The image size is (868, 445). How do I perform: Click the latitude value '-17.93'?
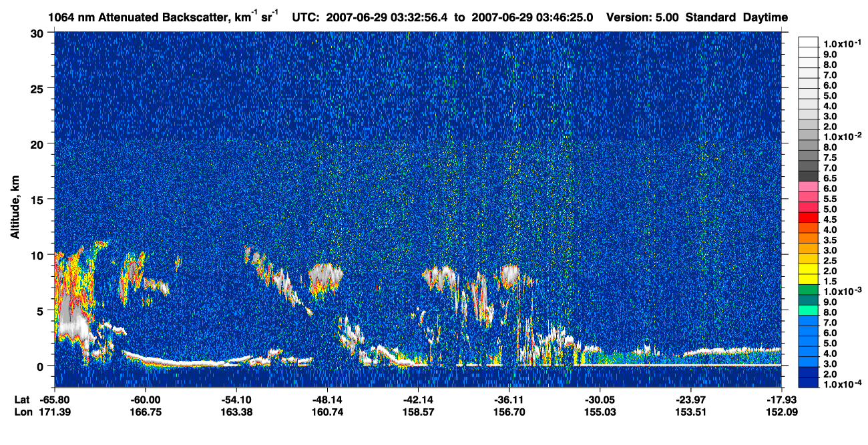pos(781,399)
